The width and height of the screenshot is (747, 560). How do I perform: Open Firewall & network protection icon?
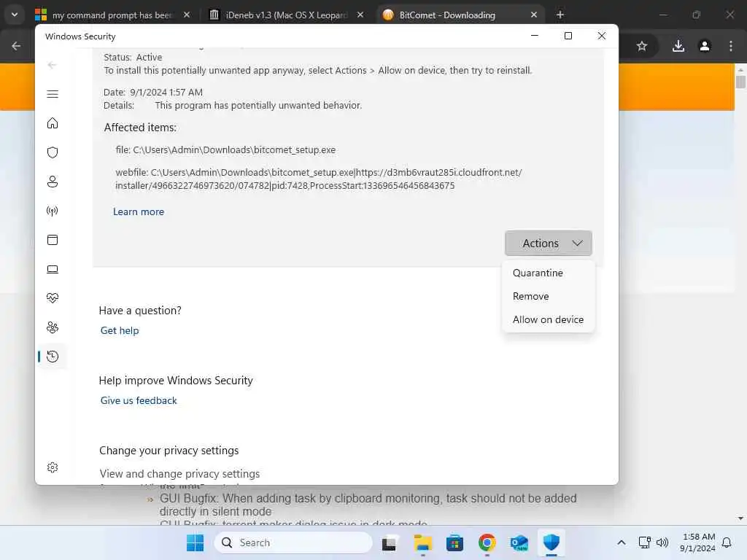click(53, 211)
